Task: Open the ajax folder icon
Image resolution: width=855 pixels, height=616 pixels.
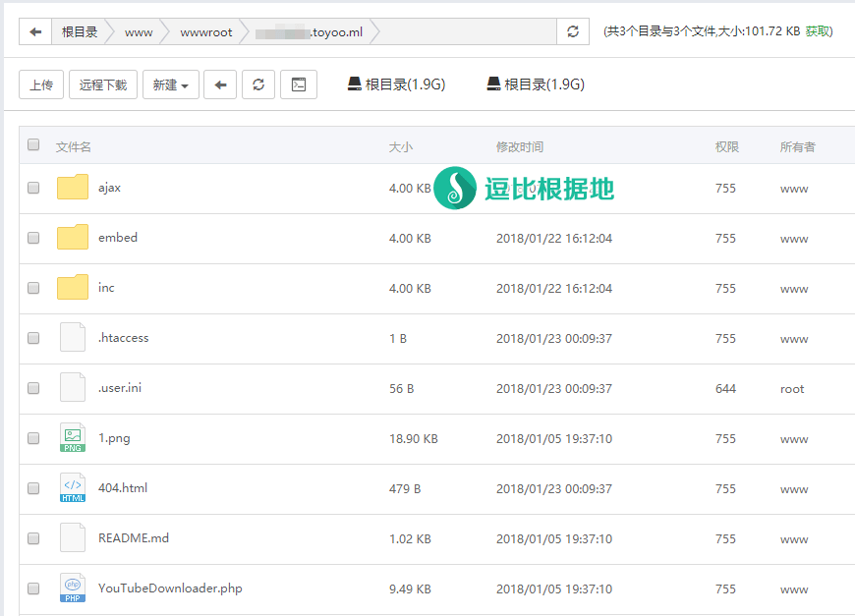Action: (73, 188)
